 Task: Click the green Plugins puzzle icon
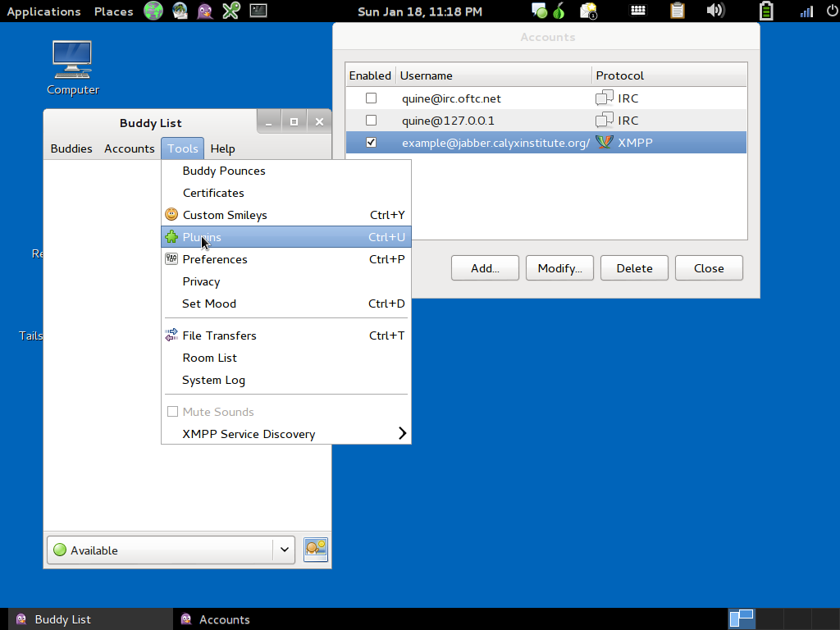click(x=171, y=236)
